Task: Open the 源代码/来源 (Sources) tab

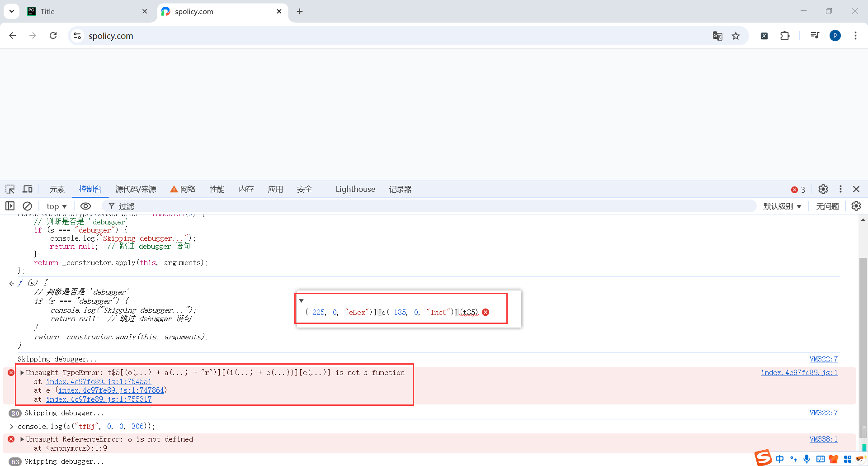Action: pos(136,189)
